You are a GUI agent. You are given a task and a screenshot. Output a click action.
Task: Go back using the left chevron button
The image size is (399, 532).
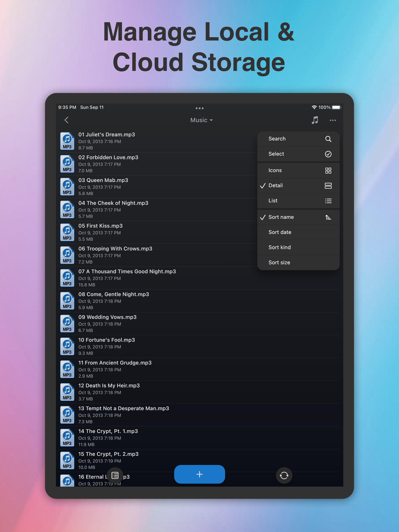(x=67, y=120)
